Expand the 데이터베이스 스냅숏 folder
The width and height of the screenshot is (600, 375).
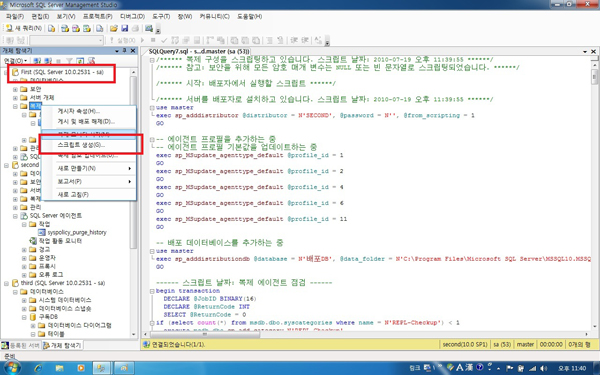click(x=24, y=308)
